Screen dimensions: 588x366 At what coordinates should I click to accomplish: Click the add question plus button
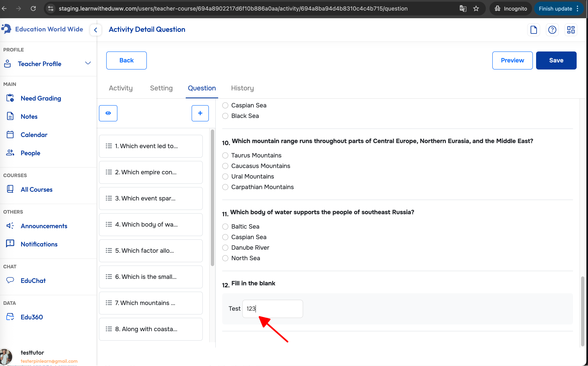click(x=200, y=113)
